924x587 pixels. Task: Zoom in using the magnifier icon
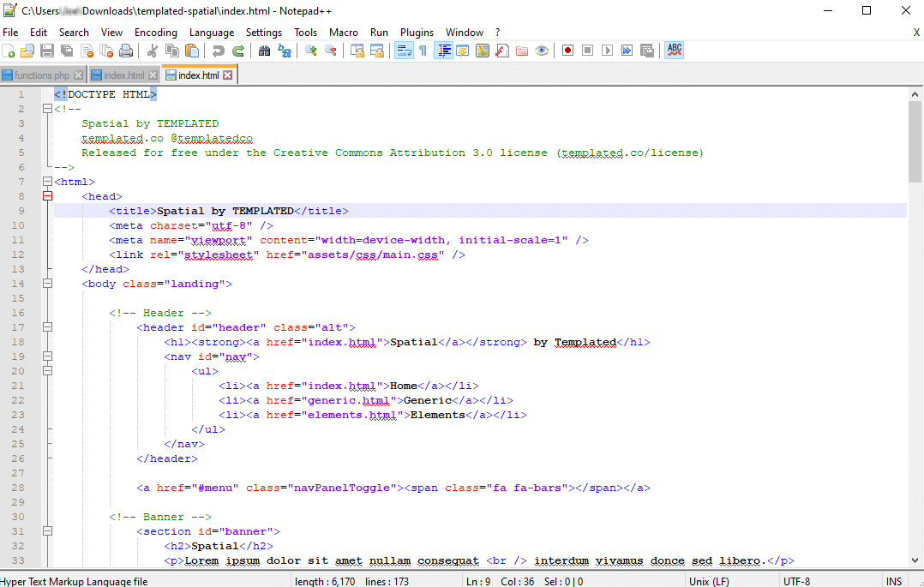[x=310, y=50]
